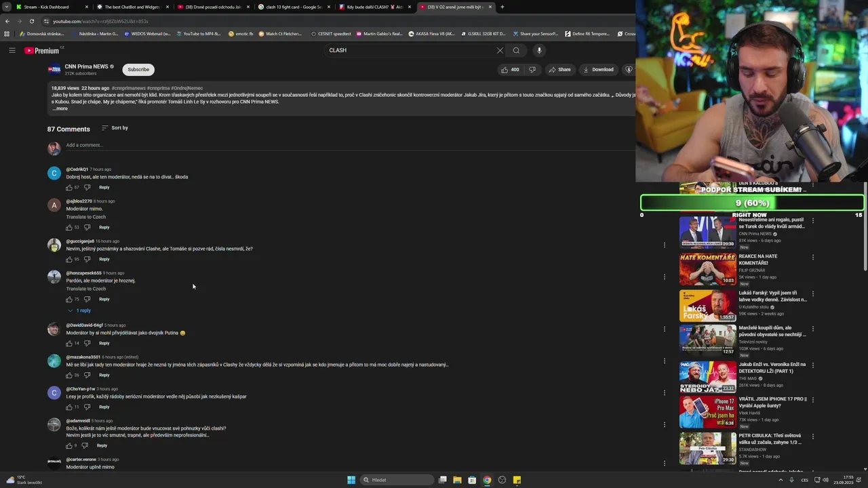Switch to The best ChatBot and Widgets tab

pyautogui.click(x=132, y=7)
